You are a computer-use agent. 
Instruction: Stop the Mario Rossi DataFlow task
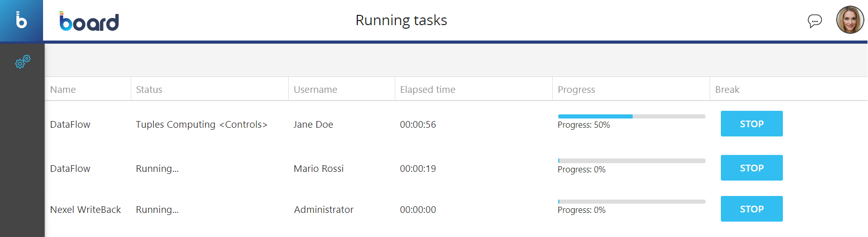(752, 168)
